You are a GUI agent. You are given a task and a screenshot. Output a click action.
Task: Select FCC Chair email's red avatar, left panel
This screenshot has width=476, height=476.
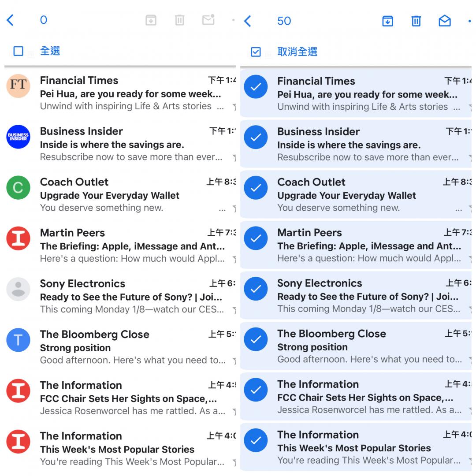click(18, 390)
